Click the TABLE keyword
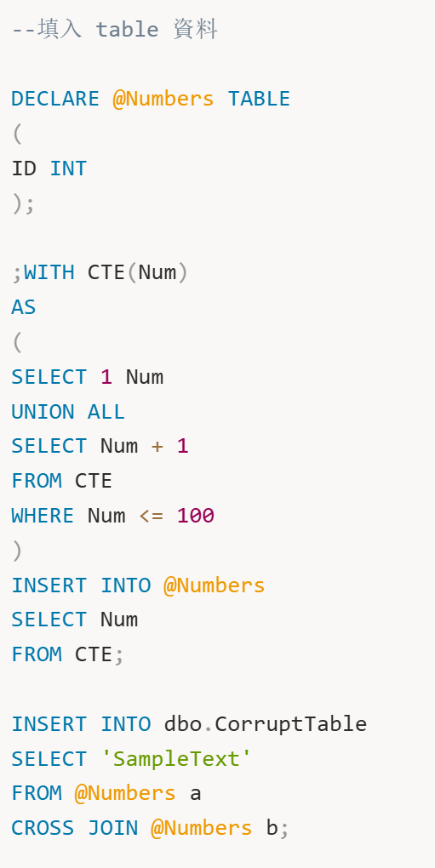This screenshot has height=868, width=435. coord(259,99)
